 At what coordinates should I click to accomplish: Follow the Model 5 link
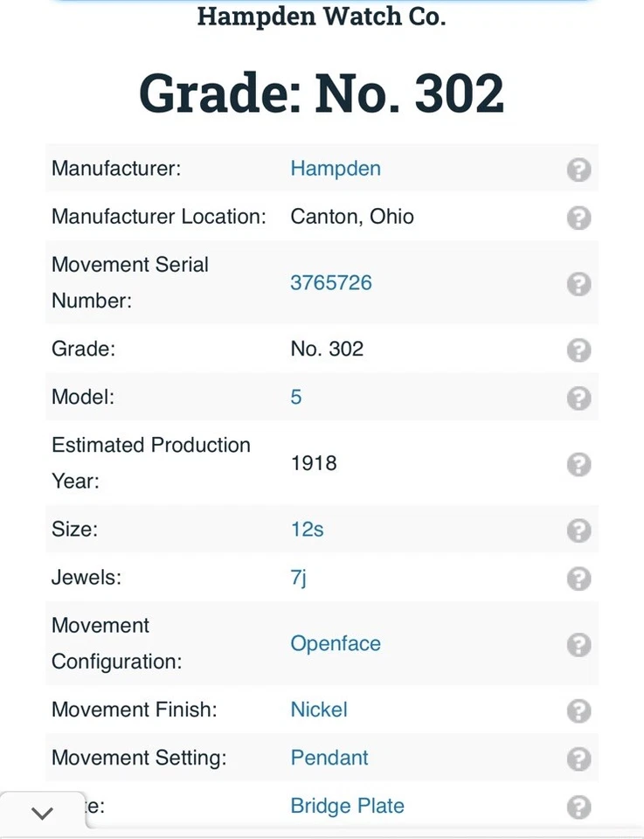[x=296, y=398]
